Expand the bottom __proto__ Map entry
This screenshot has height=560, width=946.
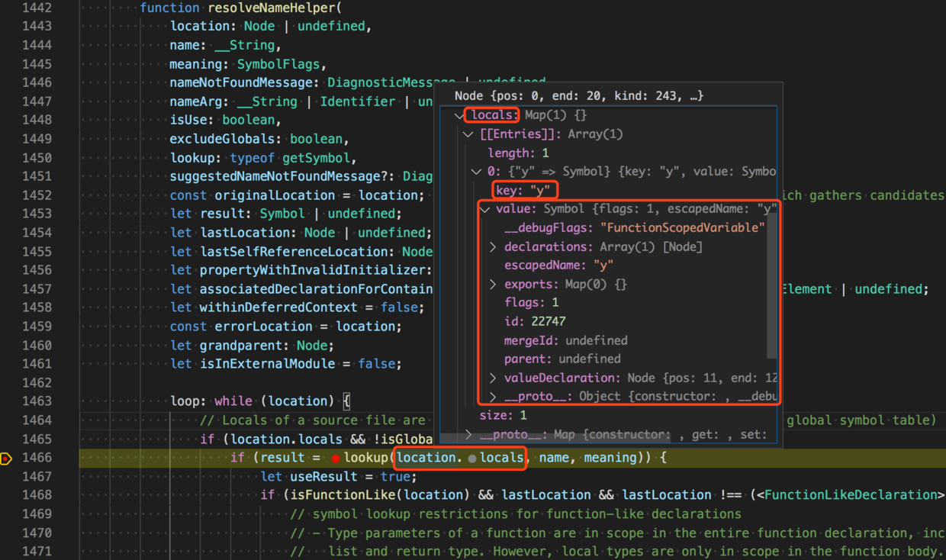point(468,434)
